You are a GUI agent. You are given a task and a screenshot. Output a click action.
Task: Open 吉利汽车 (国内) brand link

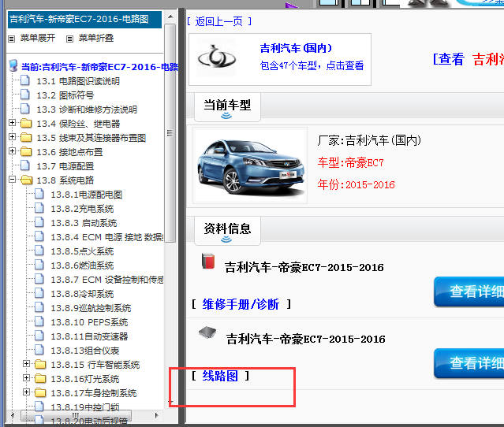coord(296,48)
